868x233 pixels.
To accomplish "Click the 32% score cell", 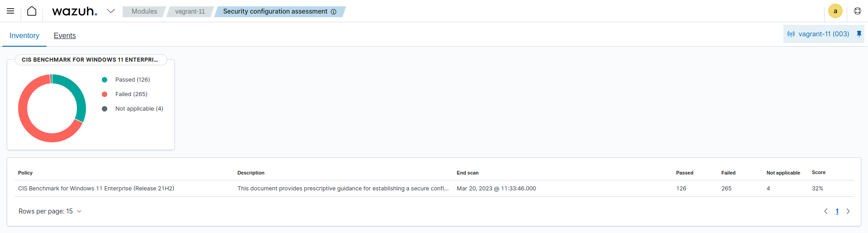I will coord(817,189).
